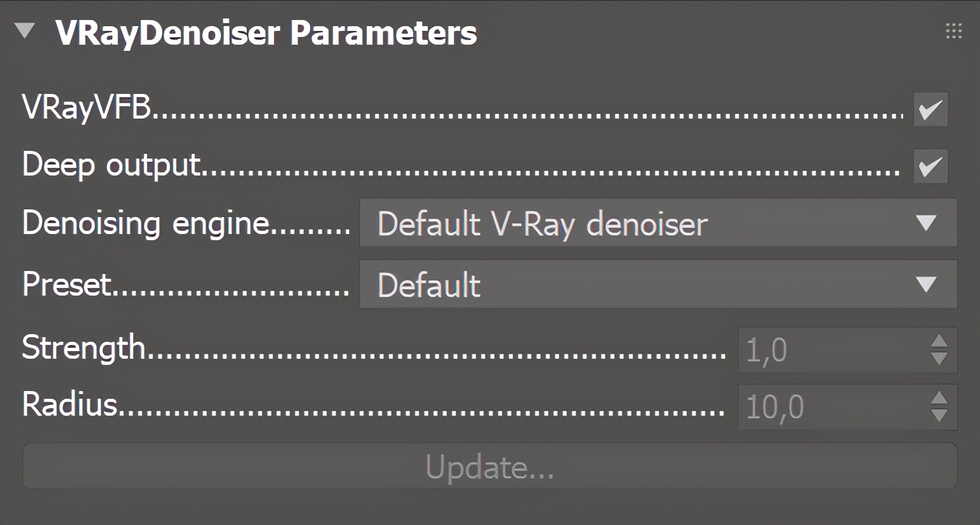
Task: Increase Radius with the up spinner arrow
Action: click(x=939, y=399)
